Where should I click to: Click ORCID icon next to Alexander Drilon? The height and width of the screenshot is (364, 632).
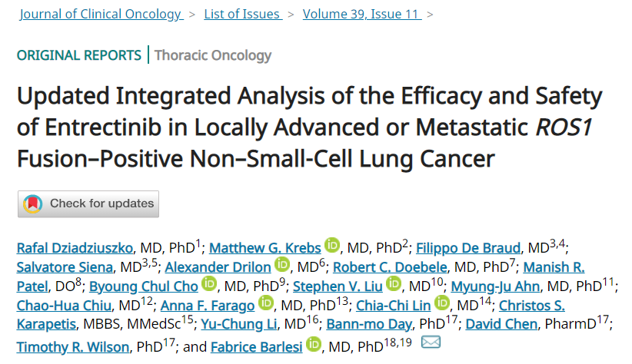click(283, 266)
